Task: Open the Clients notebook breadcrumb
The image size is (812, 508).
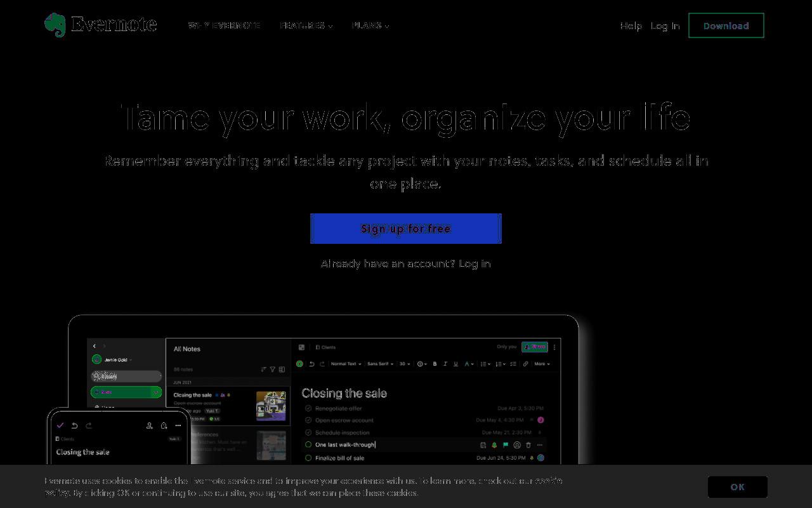Action: (x=326, y=347)
